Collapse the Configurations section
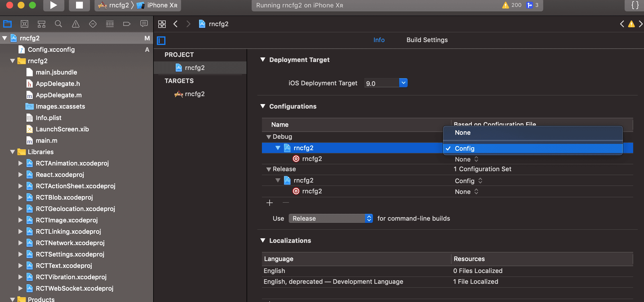644x302 pixels. [x=263, y=106]
